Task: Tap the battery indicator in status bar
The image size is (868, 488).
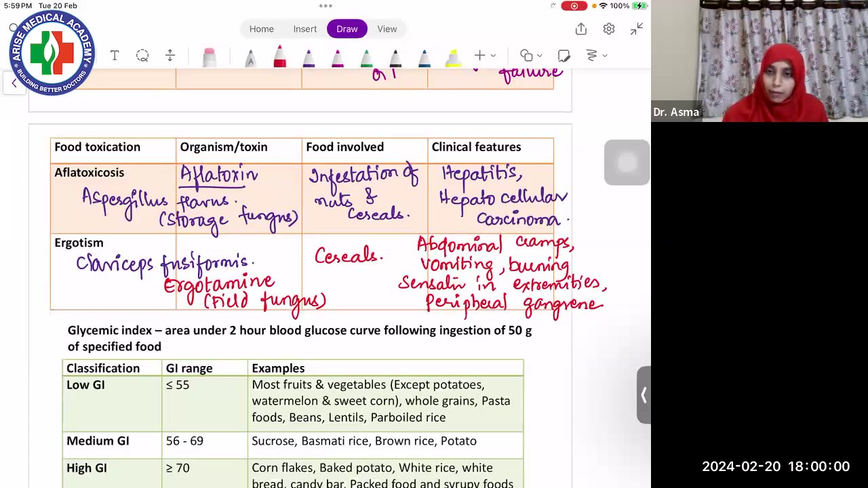Action: 639,5
